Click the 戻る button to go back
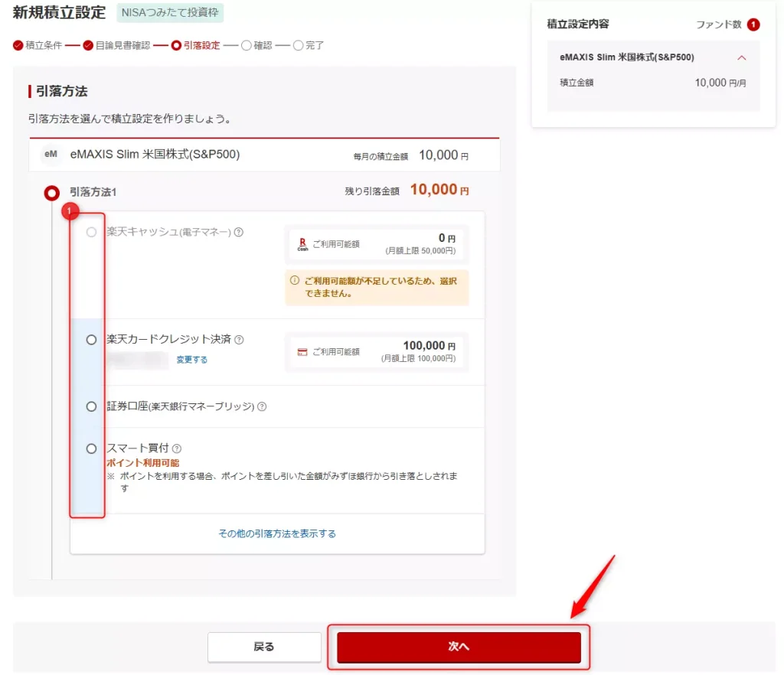The width and height of the screenshot is (784, 675). click(x=264, y=647)
